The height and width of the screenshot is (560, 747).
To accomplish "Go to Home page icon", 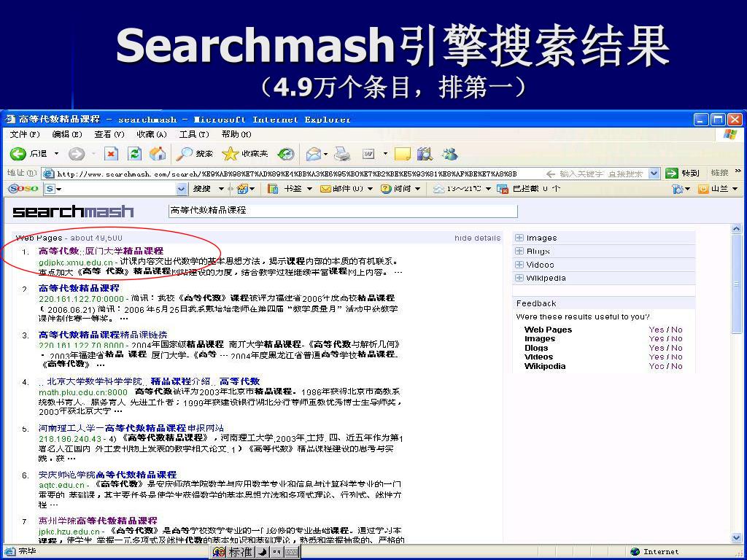I will click(x=158, y=153).
